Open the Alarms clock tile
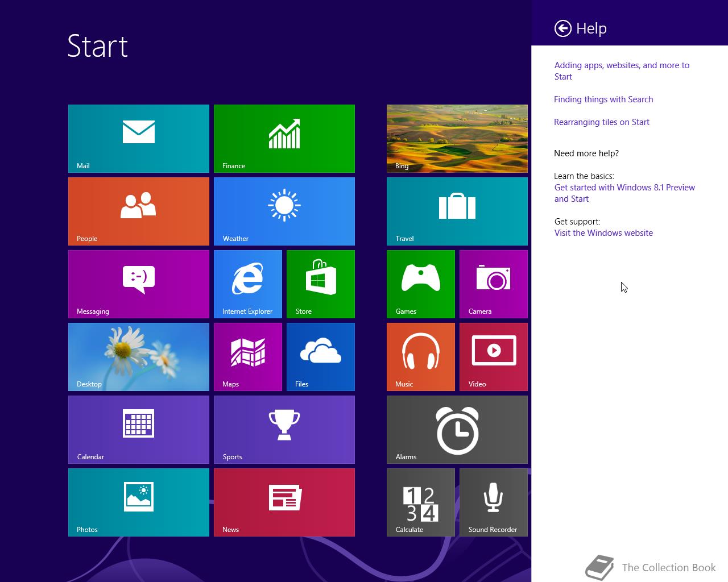The height and width of the screenshot is (582, 728). [457, 430]
